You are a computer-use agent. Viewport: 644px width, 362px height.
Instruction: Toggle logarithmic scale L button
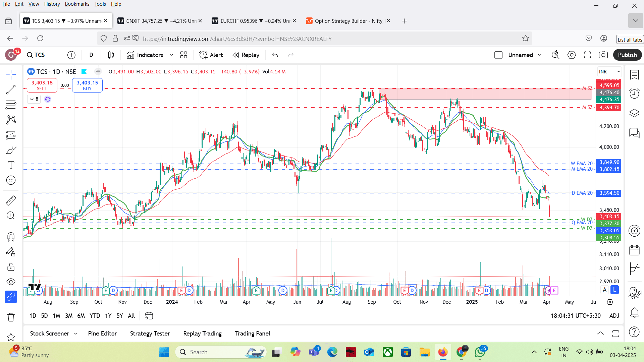click(614, 290)
